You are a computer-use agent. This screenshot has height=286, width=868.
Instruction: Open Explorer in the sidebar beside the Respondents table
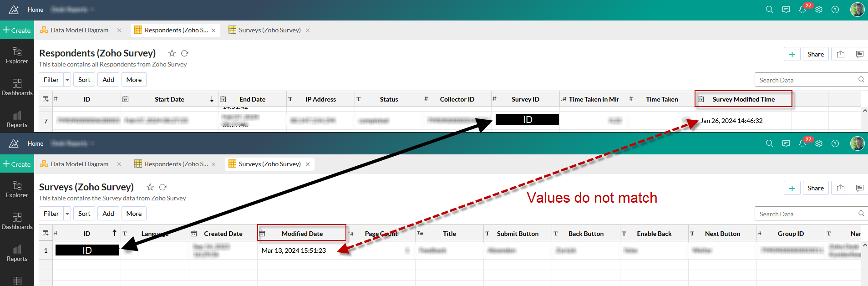click(17, 55)
